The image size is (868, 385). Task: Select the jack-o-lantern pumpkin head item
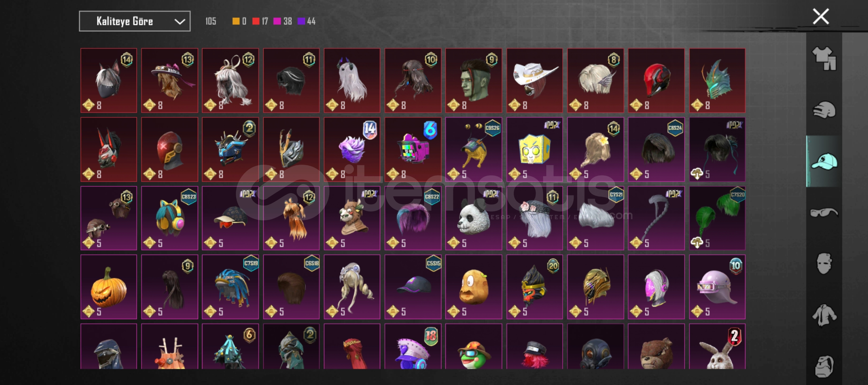pyautogui.click(x=109, y=287)
